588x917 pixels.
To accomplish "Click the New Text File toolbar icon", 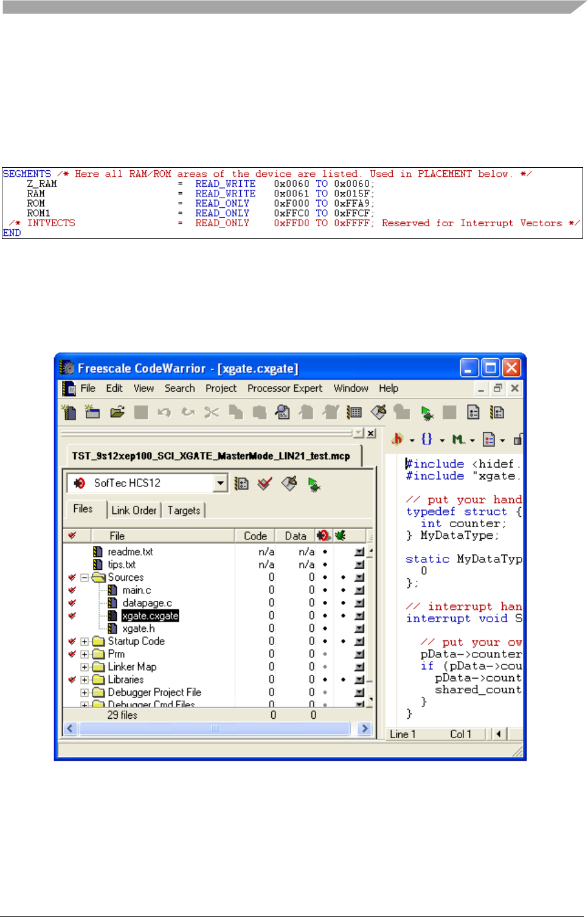I will click(x=69, y=412).
